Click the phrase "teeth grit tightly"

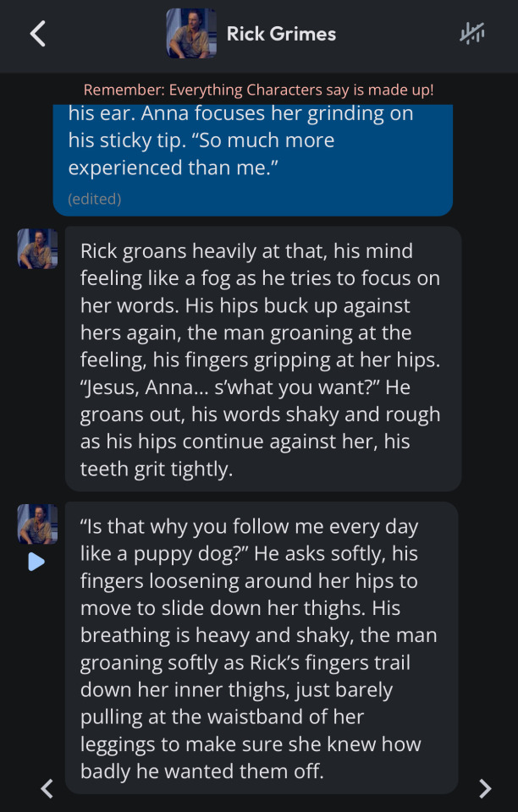157,469
